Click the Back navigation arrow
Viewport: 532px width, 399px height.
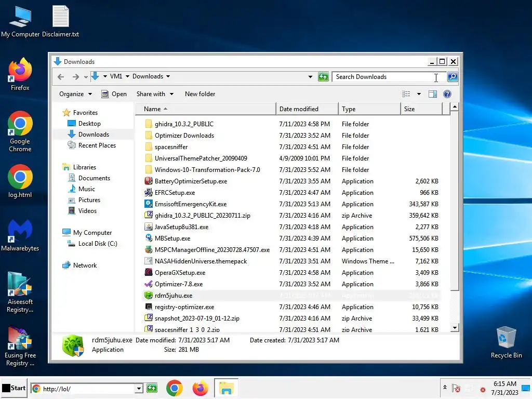tap(61, 77)
